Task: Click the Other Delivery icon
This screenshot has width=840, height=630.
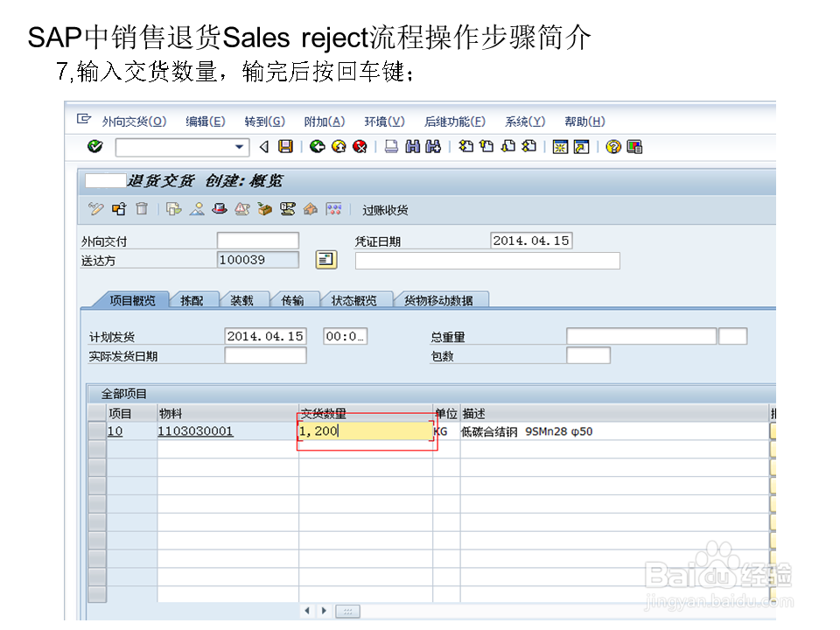Action: point(120,209)
